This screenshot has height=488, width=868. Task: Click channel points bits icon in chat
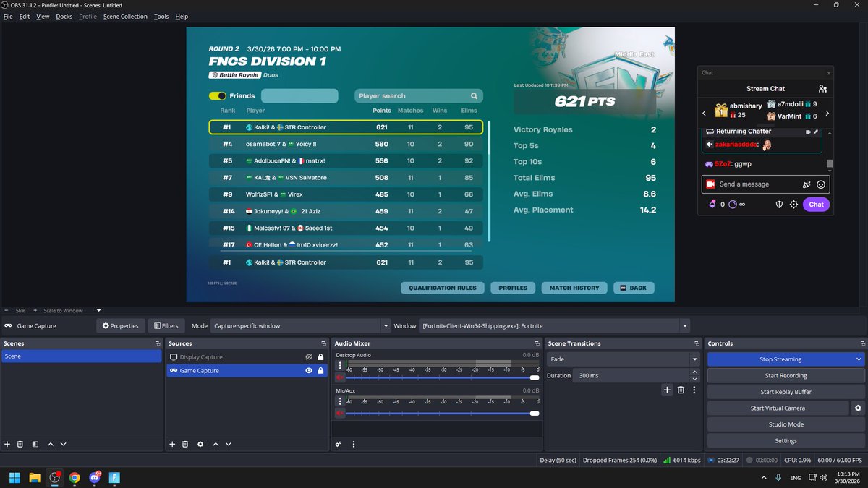pos(712,205)
